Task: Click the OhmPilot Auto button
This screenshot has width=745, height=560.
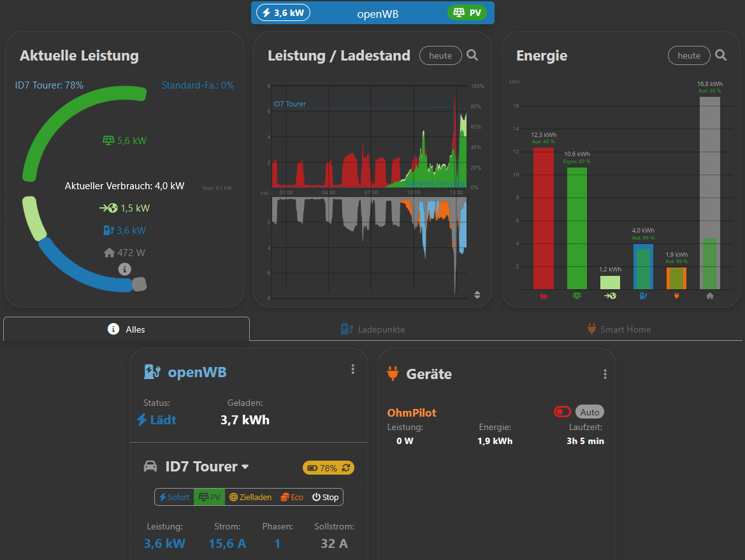Action: pyautogui.click(x=589, y=412)
